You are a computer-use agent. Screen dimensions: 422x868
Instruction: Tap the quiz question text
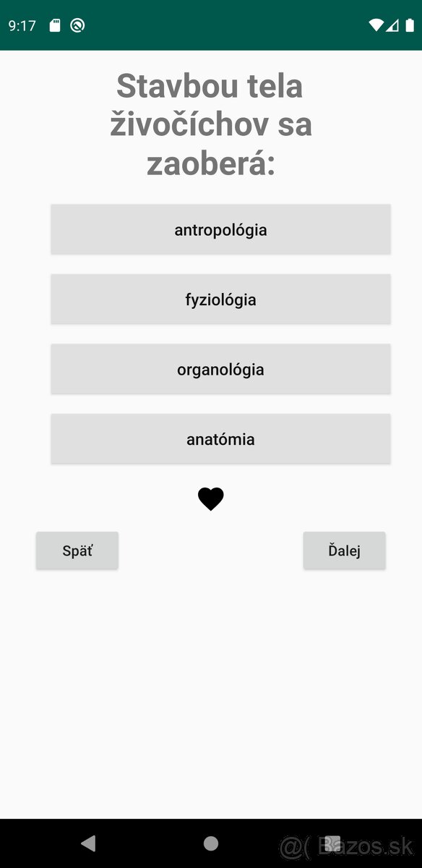click(210, 123)
